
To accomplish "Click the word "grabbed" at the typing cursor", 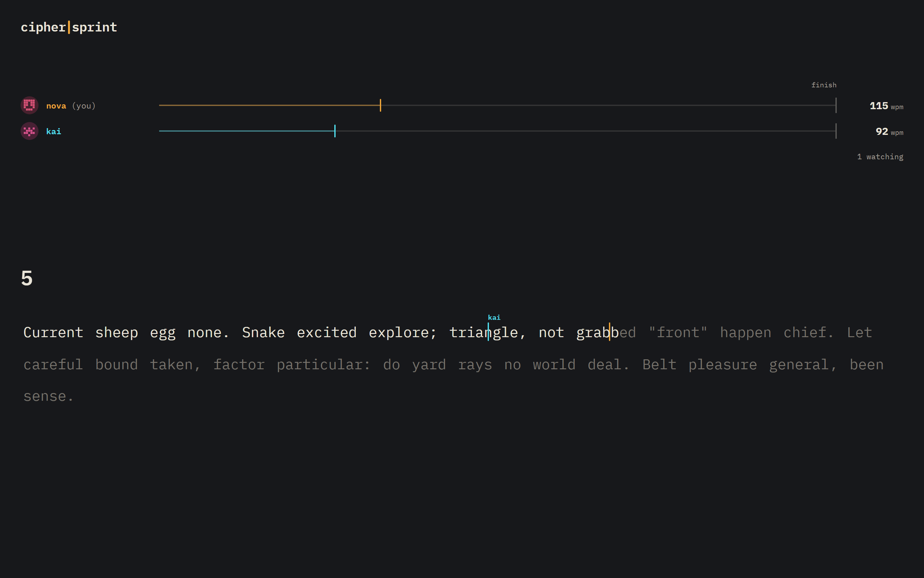I will point(606,333).
